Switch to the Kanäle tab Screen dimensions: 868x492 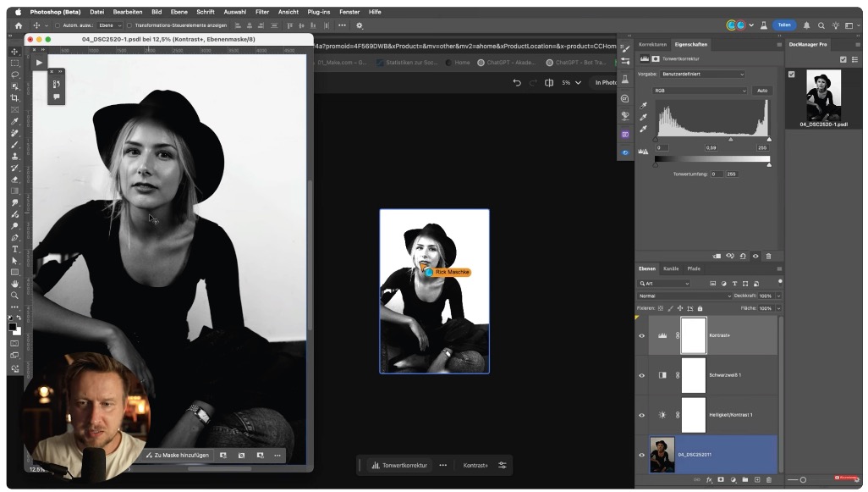[670, 268]
